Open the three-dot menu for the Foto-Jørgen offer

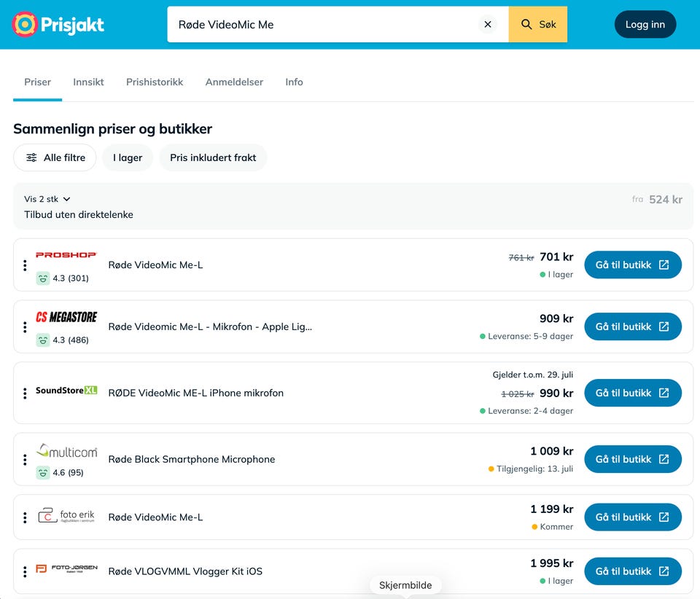pos(25,571)
